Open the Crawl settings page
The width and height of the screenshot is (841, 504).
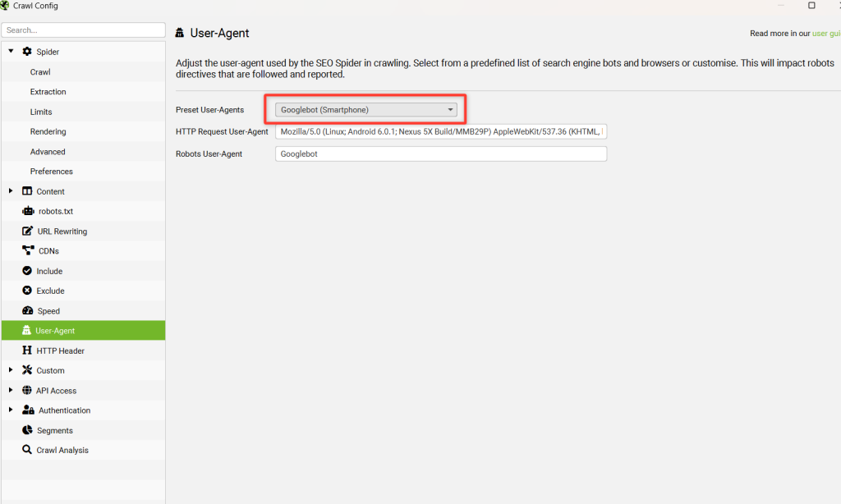click(40, 72)
